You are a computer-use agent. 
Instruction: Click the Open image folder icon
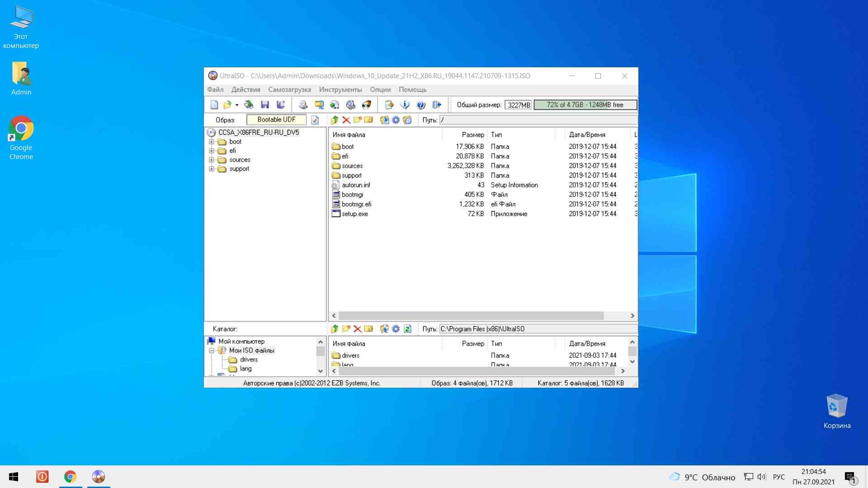click(227, 105)
